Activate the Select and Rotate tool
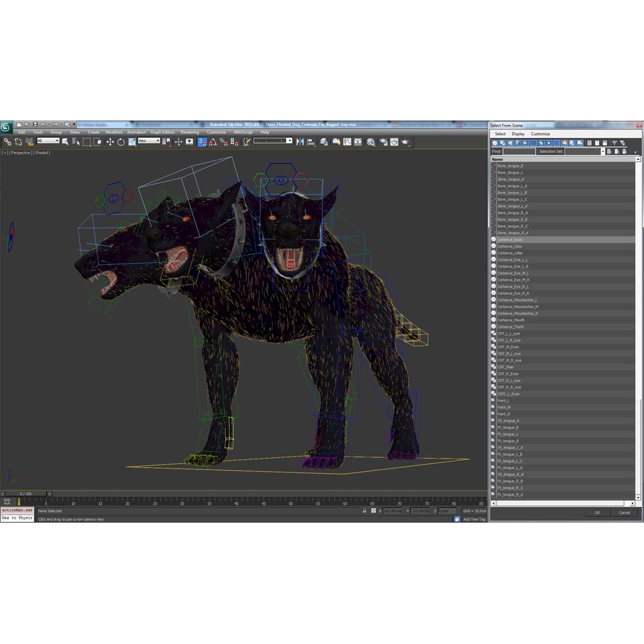Viewport: 644px width, 644px height. 120,142
